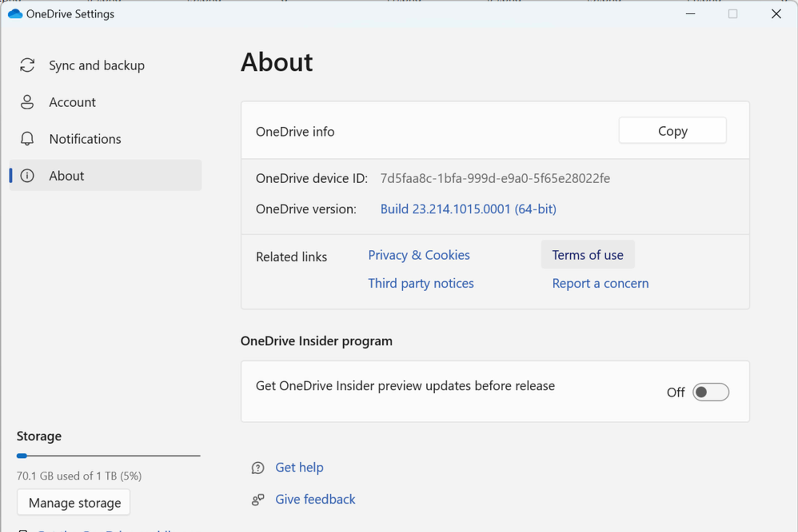Click the Get help link
Screen dimensions: 798x532
point(299,468)
